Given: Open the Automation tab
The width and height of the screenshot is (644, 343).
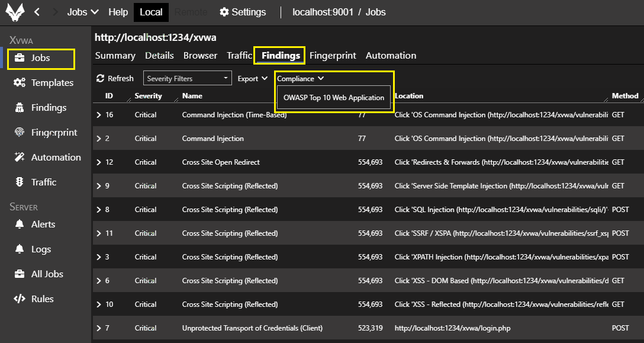Looking at the screenshot, I should (x=391, y=56).
